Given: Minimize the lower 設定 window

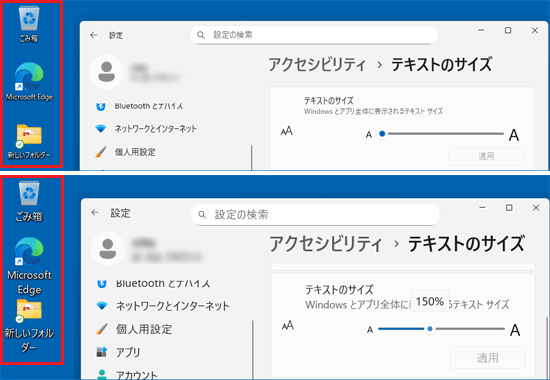Looking at the screenshot, I should point(482,208).
